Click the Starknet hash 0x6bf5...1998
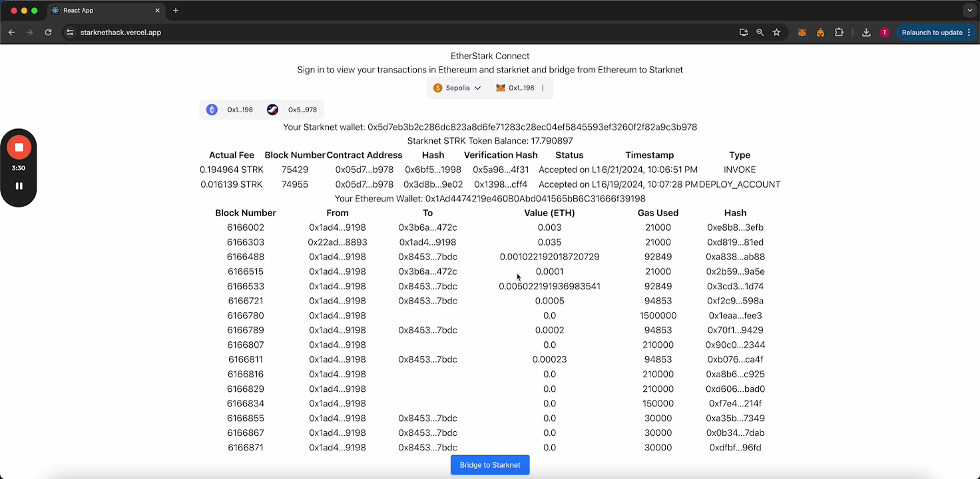This screenshot has height=479, width=980. tap(433, 170)
